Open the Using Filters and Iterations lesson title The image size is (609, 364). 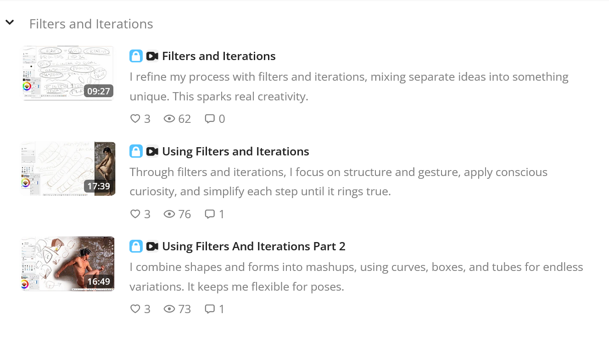click(x=235, y=151)
